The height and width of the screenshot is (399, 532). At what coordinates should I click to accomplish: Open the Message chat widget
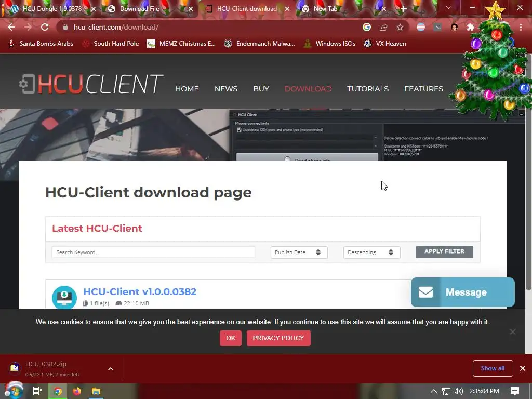pos(463,292)
